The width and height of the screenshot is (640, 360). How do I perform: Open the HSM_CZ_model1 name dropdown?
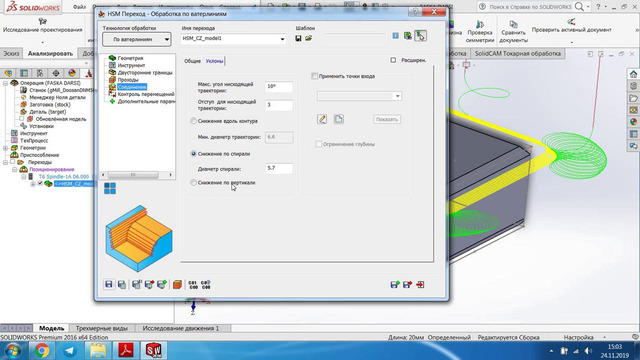pos(282,39)
